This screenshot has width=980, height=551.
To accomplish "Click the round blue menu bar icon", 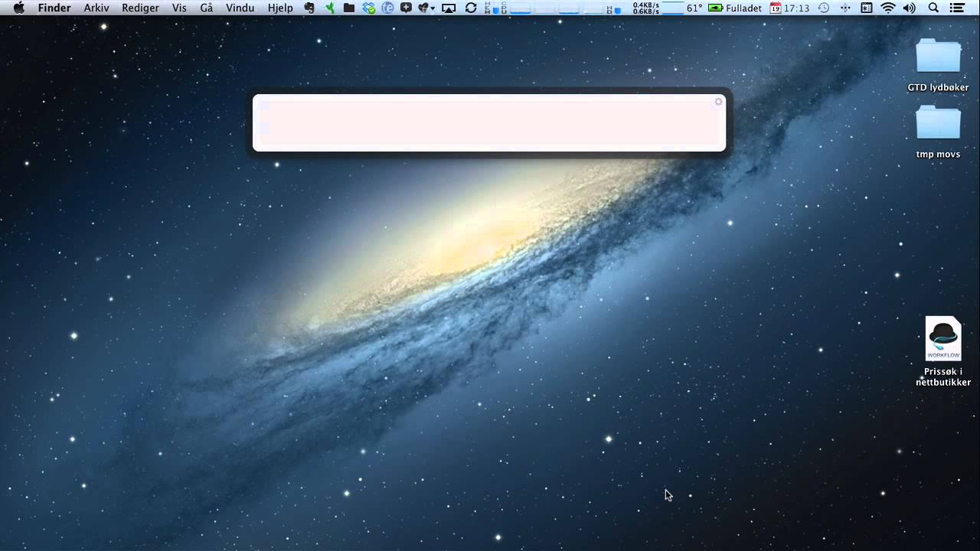I will [388, 8].
